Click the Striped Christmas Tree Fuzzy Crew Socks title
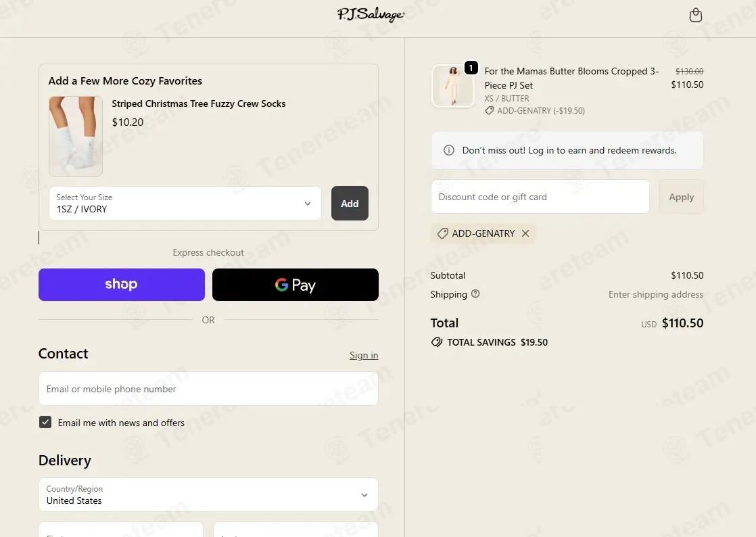 [x=199, y=103]
